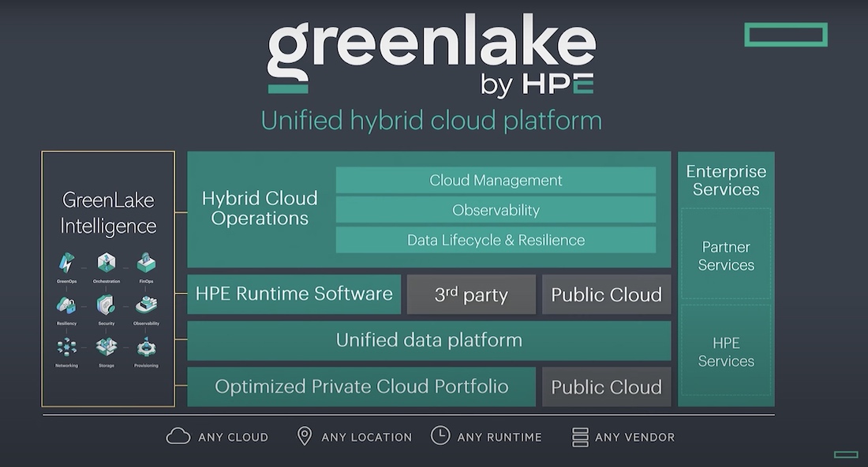
Task: Open the Unified data platform bar
Action: 428,340
